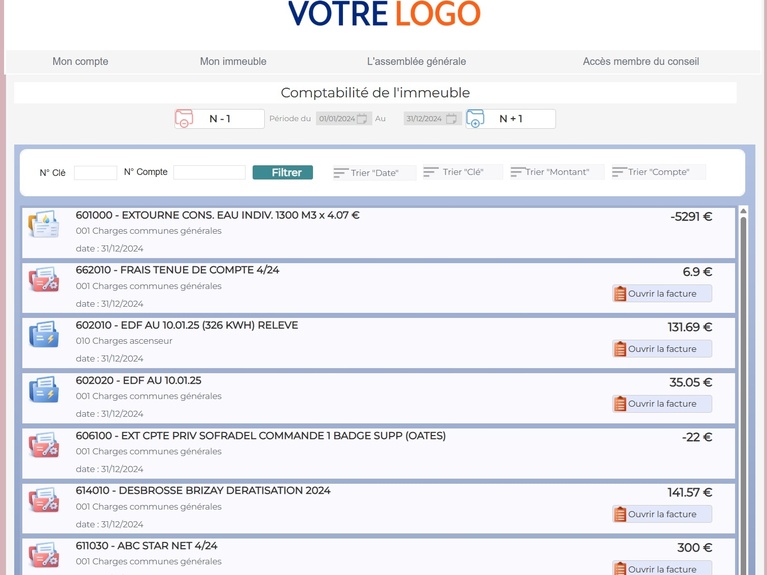Sort entries by Trier "Compte"

(658, 172)
